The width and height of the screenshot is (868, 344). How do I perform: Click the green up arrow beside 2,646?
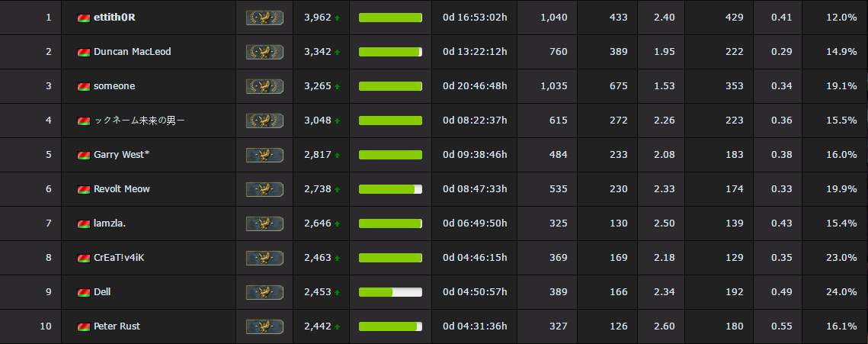pos(337,223)
